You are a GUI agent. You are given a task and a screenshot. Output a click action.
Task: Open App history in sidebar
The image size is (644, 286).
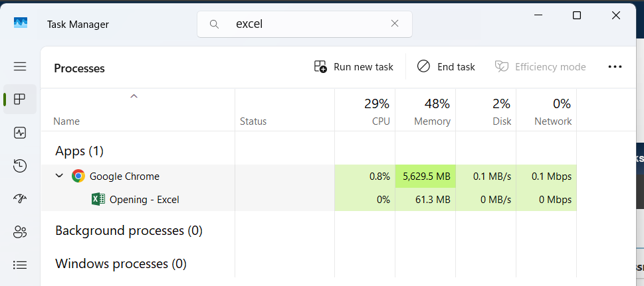pos(20,166)
